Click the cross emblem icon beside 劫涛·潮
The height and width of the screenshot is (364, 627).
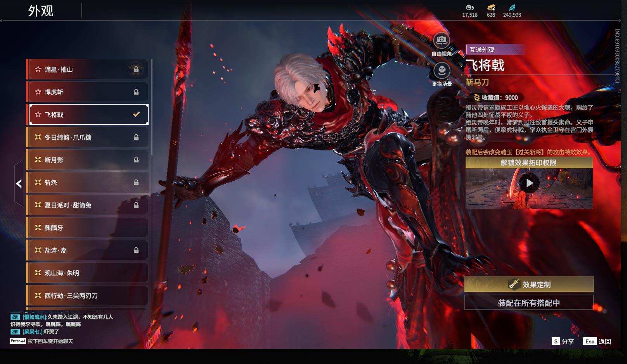click(x=38, y=250)
